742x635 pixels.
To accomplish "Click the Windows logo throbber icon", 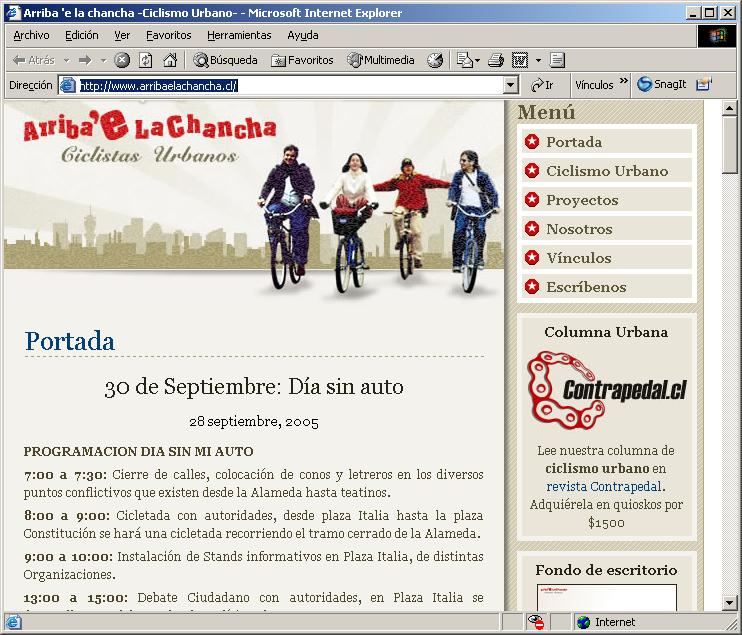I will (x=716, y=35).
